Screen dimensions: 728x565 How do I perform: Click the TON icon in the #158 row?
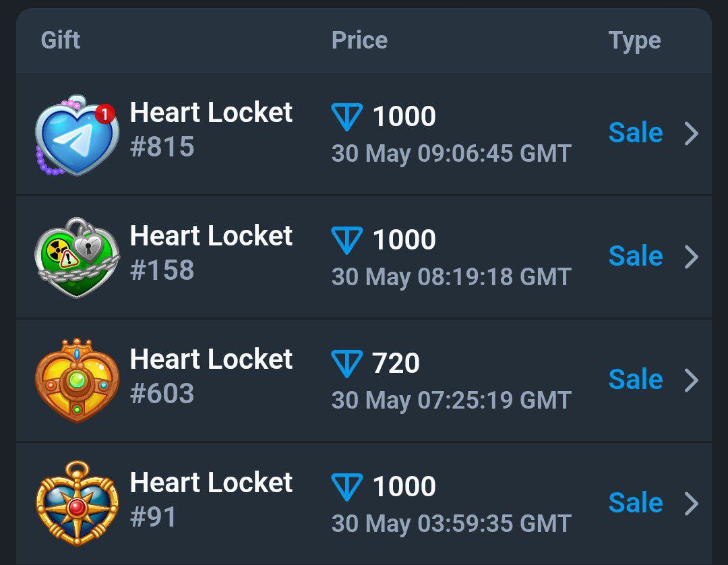pos(347,241)
